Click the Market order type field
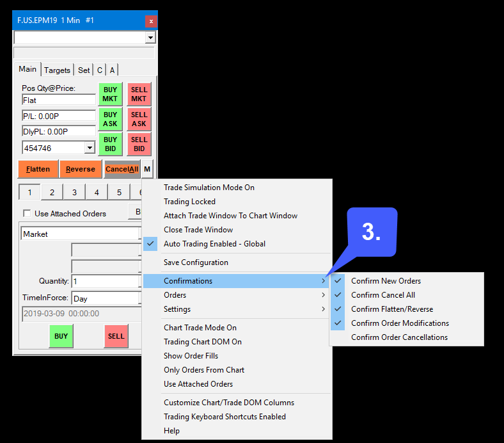 [x=81, y=234]
